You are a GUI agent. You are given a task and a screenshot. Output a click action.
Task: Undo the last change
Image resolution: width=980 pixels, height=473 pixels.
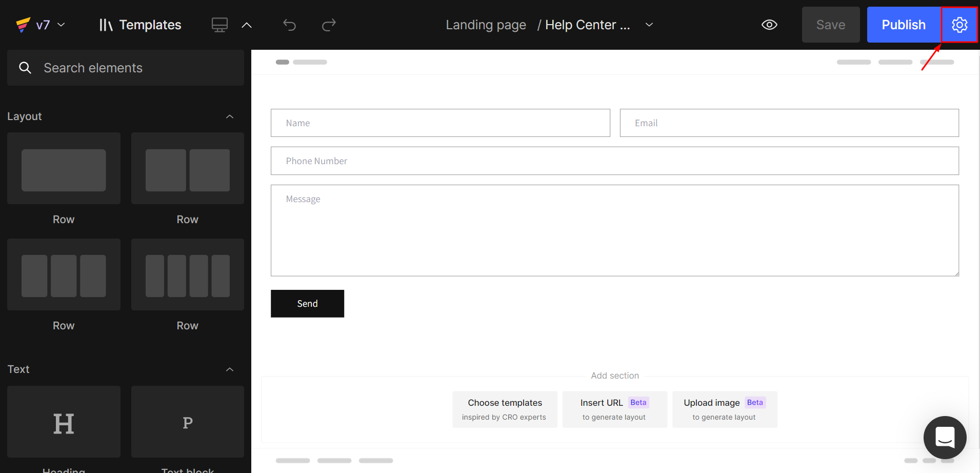tap(289, 25)
